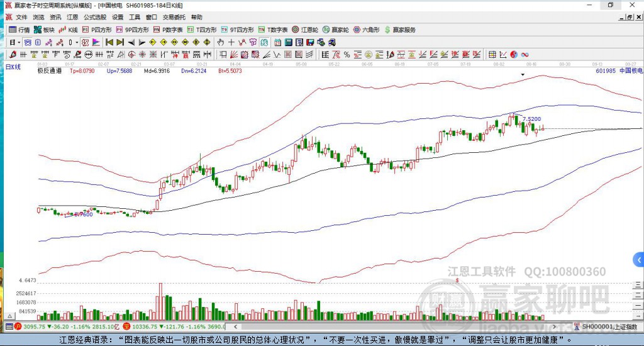Open the 工具 menu
This screenshot has height=346, width=644.
pos(135,17)
